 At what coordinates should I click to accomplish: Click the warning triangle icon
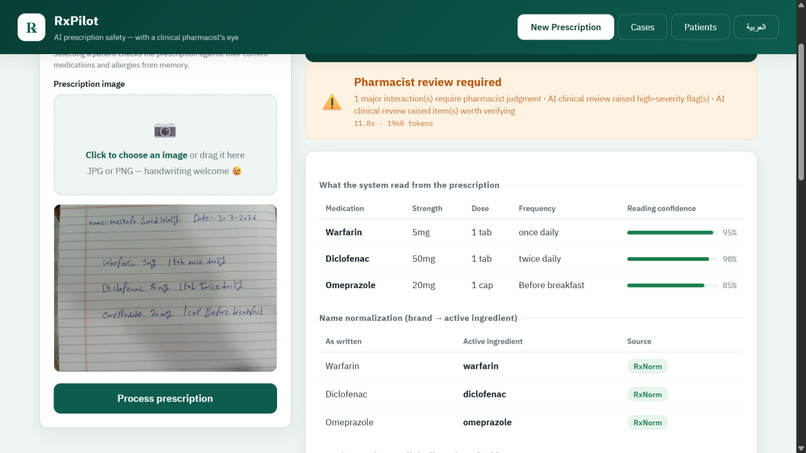332,102
